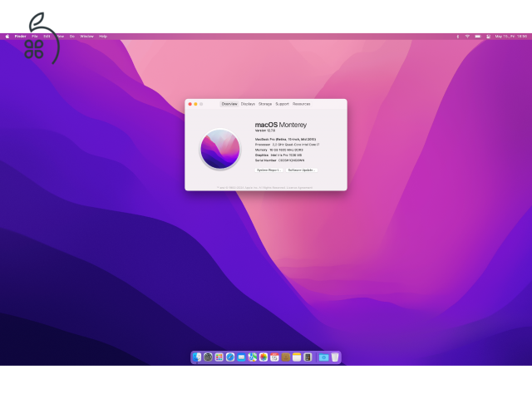Screen dimensions: 532x399
Task: Open Maps from the Dock
Action: pos(253,357)
